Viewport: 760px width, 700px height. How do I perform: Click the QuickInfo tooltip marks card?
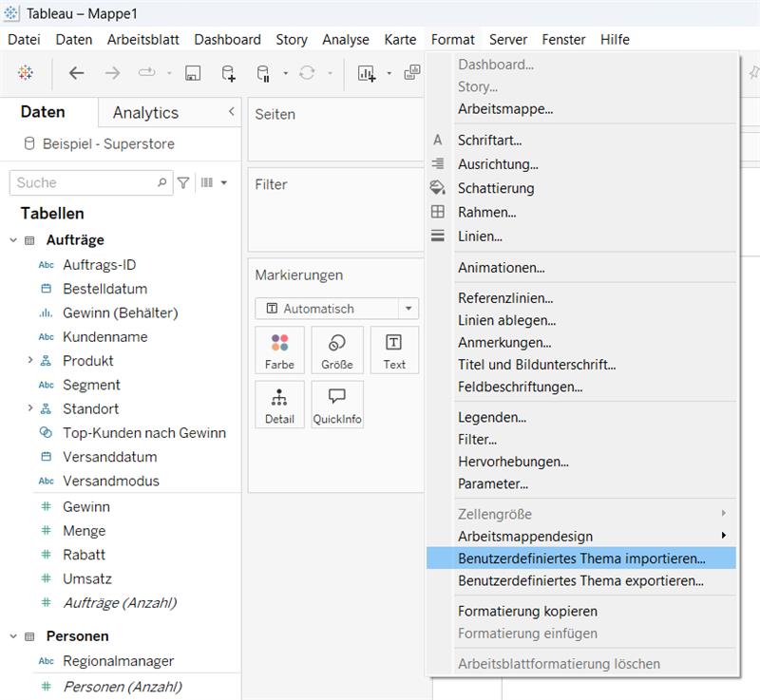click(x=337, y=405)
